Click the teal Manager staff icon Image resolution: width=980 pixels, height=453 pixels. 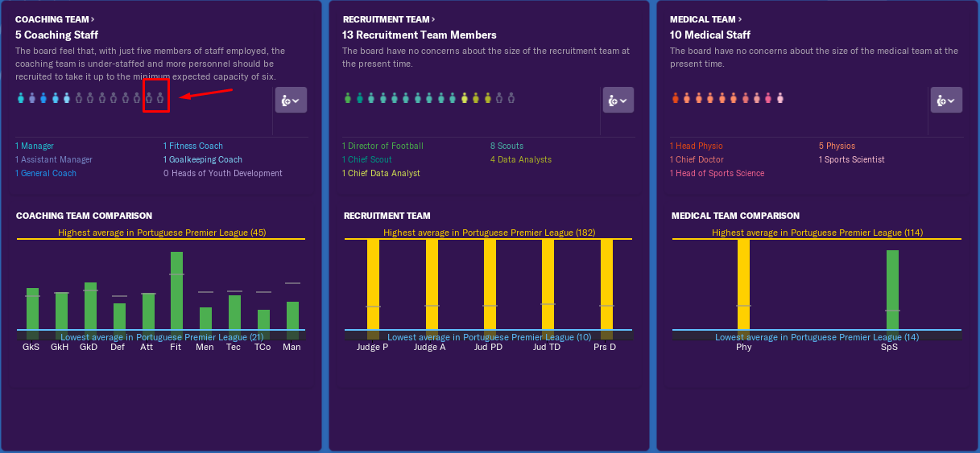coord(20,99)
